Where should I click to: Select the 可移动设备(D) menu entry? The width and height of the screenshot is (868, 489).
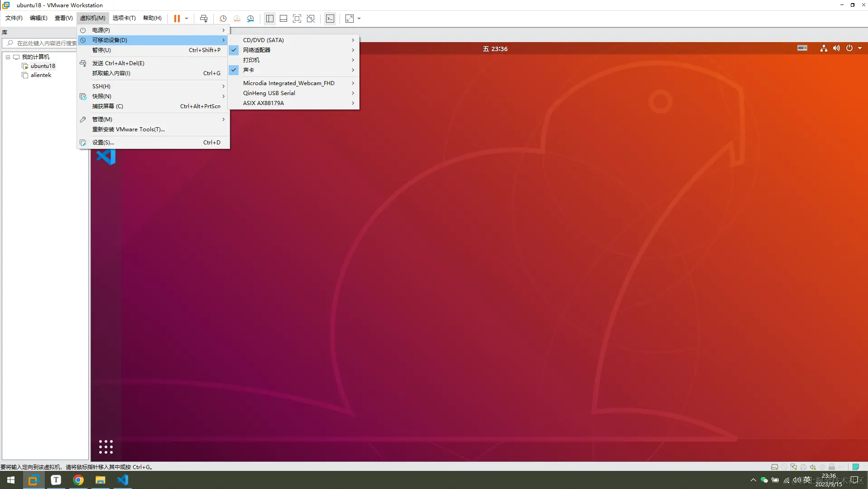[153, 40]
